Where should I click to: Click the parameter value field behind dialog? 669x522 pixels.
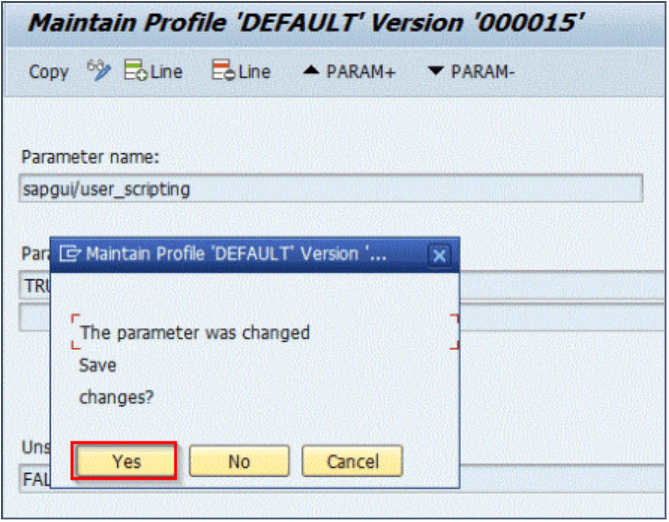(x=550, y=285)
